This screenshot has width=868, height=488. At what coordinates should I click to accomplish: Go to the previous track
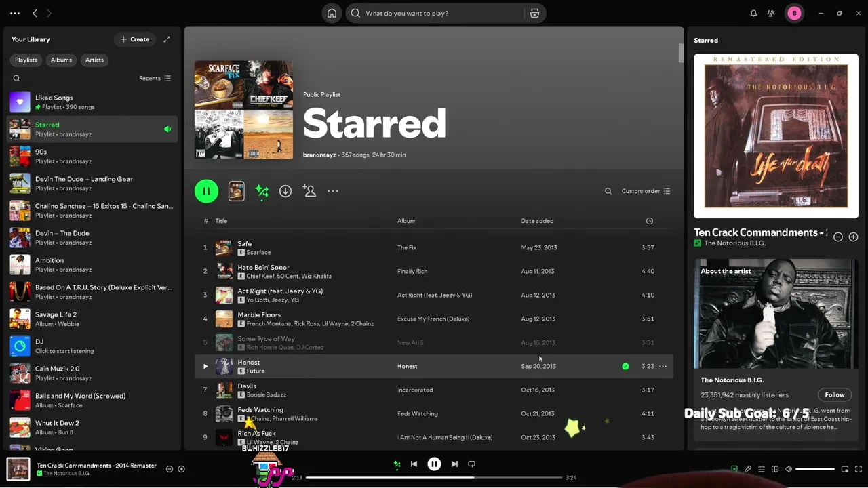pyautogui.click(x=414, y=464)
